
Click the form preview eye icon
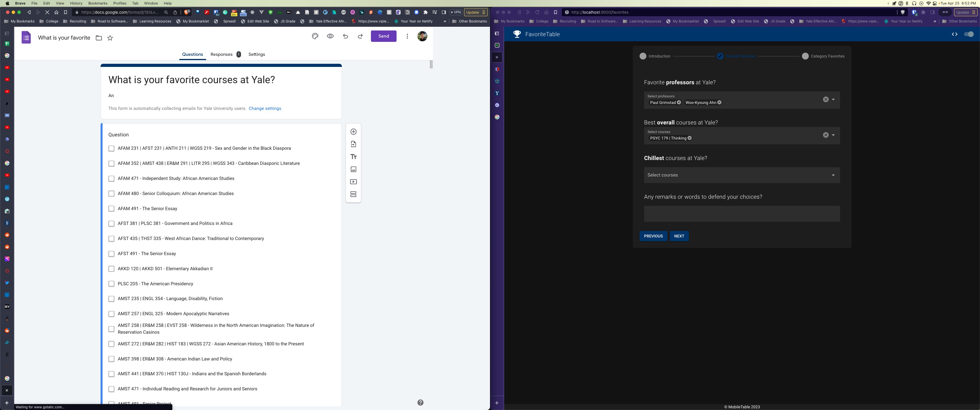click(330, 36)
